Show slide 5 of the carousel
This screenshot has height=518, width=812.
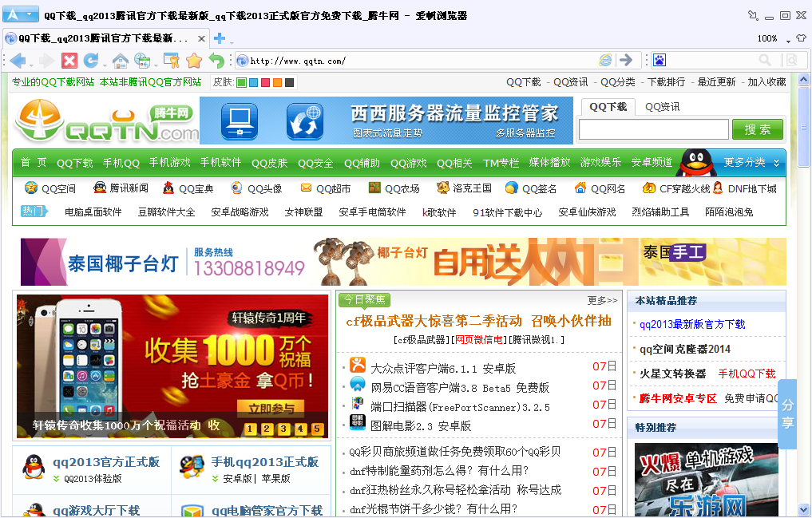pos(317,429)
